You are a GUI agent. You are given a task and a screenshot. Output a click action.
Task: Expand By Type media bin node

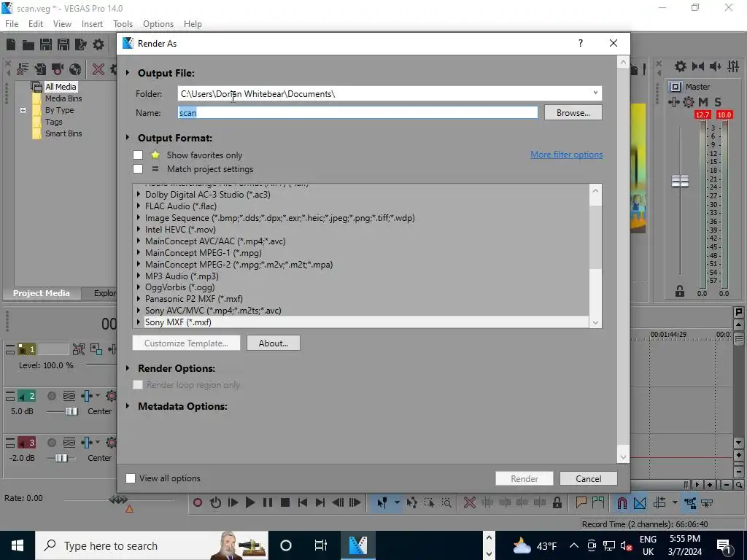[23, 110]
